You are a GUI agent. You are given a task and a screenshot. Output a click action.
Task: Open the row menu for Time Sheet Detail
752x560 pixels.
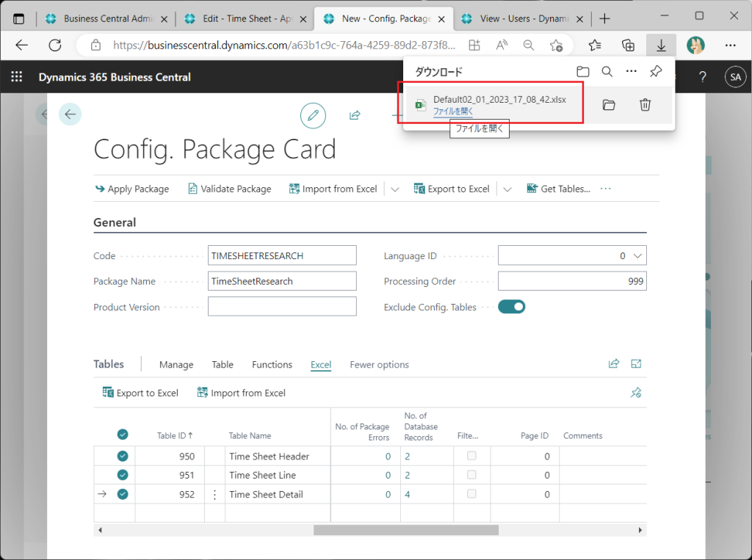click(x=215, y=495)
